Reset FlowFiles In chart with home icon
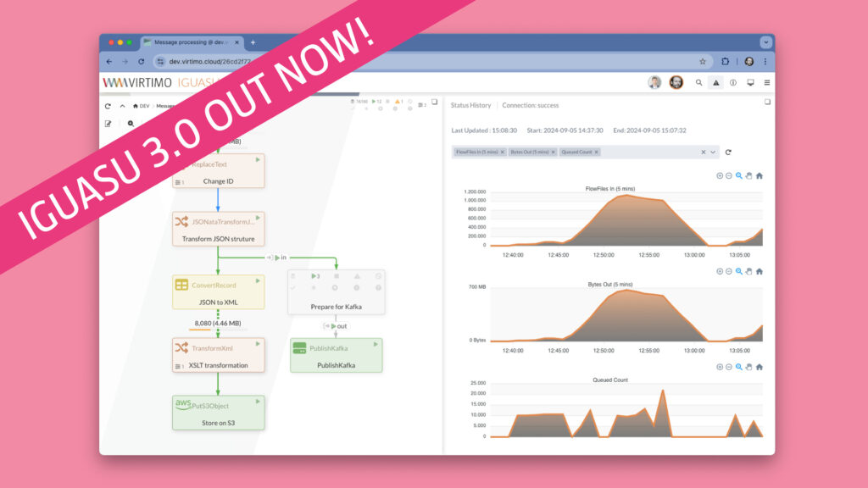868x488 pixels. (x=759, y=176)
